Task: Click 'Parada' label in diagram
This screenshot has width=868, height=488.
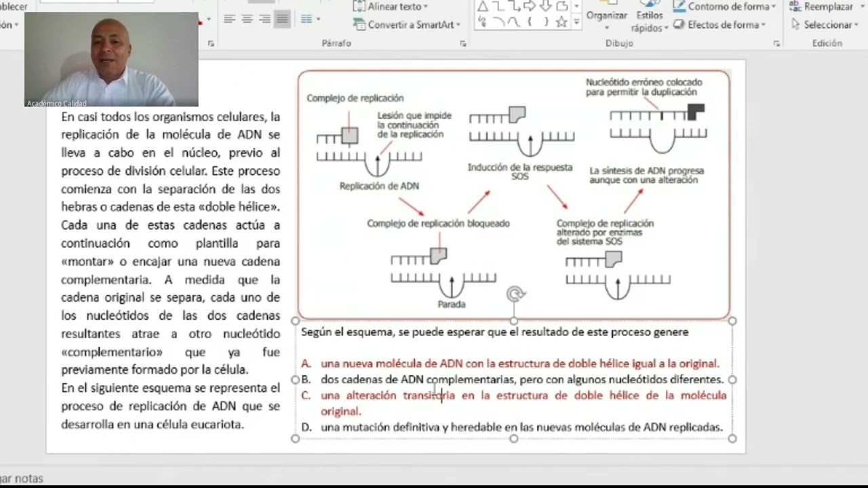Action: coord(452,304)
